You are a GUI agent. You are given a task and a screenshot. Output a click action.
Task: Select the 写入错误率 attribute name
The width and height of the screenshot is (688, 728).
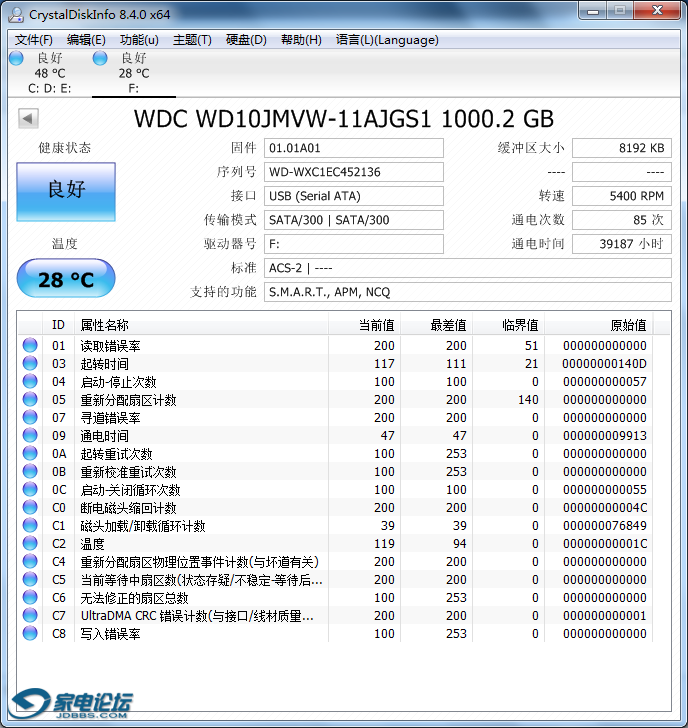110,634
